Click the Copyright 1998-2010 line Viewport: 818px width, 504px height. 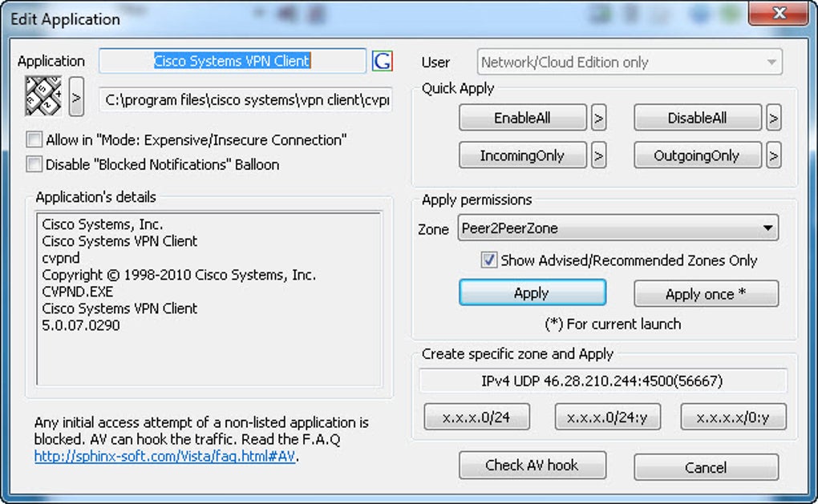pyautogui.click(x=178, y=275)
